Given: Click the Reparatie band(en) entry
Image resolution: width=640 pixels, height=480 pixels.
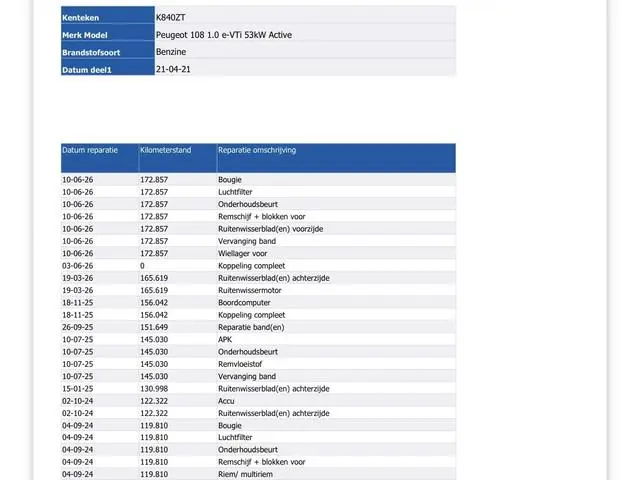Looking at the screenshot, I should click(x=251, y=327).
